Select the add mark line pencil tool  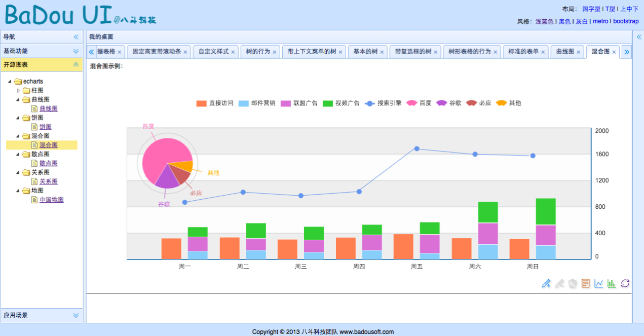(546, 284)
